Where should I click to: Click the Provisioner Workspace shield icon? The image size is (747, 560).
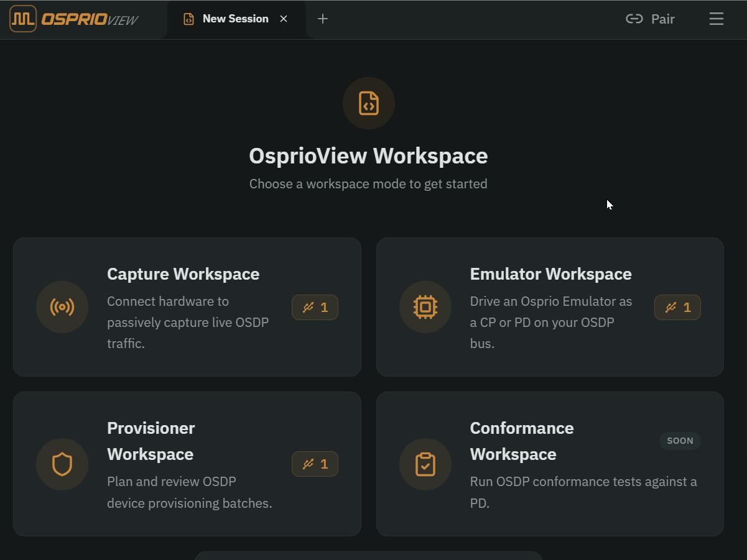(62, 464)
